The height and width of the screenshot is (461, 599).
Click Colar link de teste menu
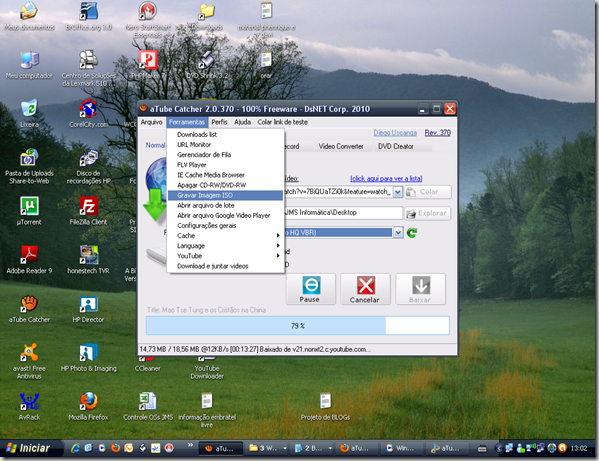tap(282, 122)
